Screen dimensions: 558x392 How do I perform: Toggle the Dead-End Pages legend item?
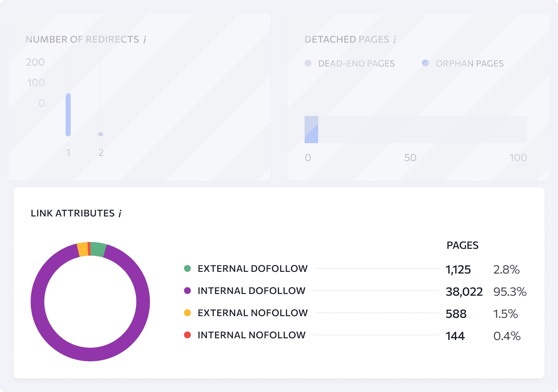pos(350,63)
